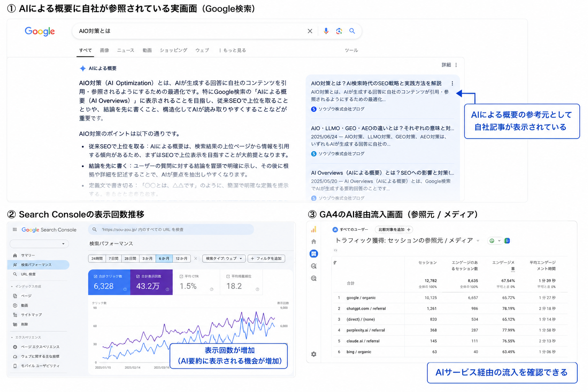Go to GA4 Home icon
588x392 pixels.
314,242
